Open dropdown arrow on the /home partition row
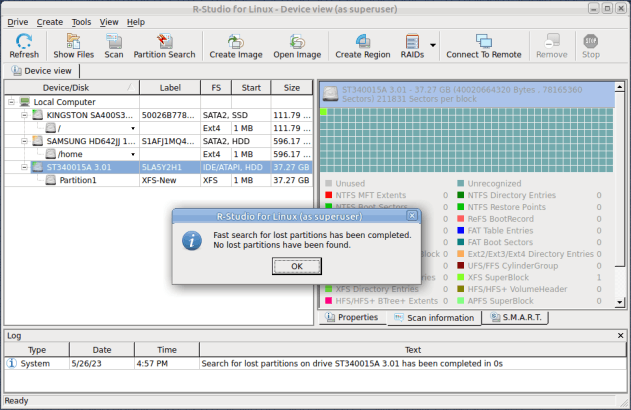This screenshot has width=631, height=410. point(133,155)
